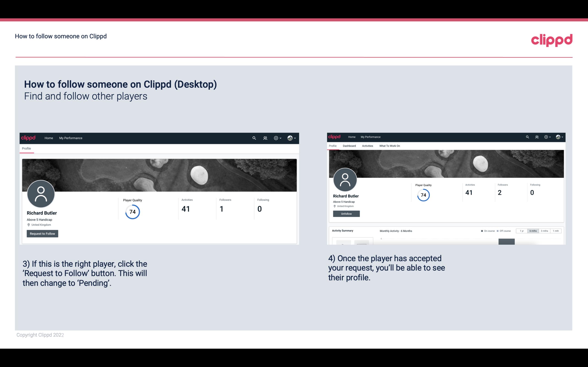Click the 'Unfollow' button on accepted profile
Screen dimensions: 588x367
[346, 214]
